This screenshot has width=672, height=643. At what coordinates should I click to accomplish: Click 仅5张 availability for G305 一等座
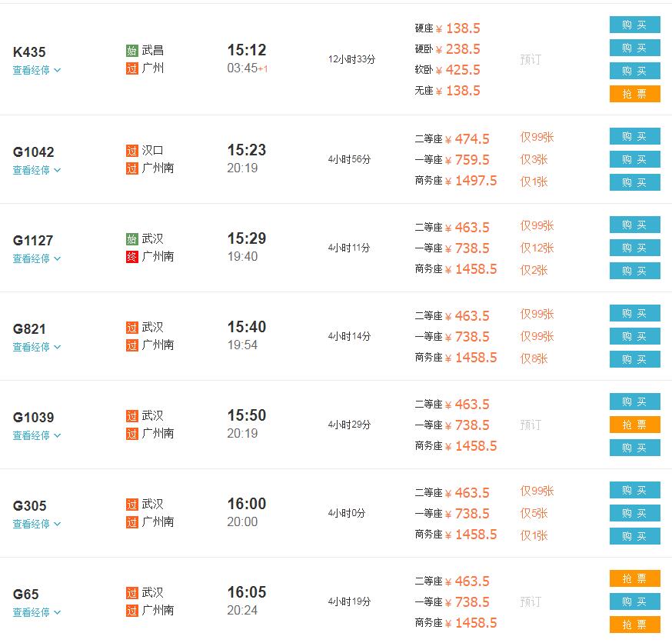coord(534,513)
